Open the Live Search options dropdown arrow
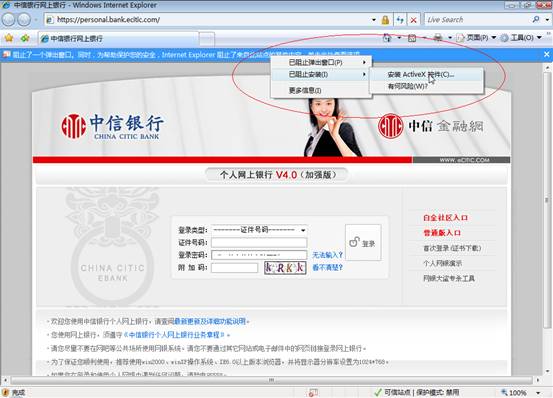This screenshot has width=553, height=398. pyautogui.click(x=548, y=20)
